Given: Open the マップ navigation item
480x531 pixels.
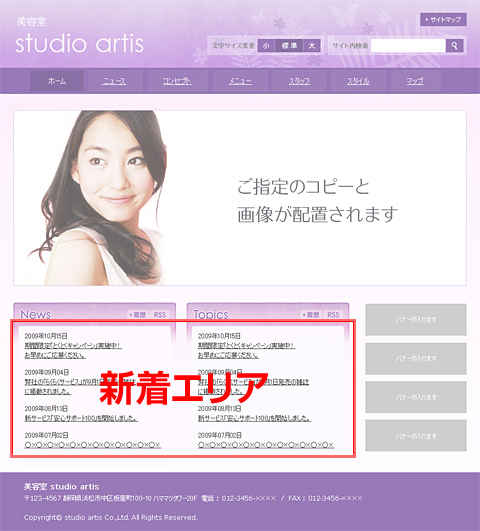Looking at the screenshot, I should 415,81.
